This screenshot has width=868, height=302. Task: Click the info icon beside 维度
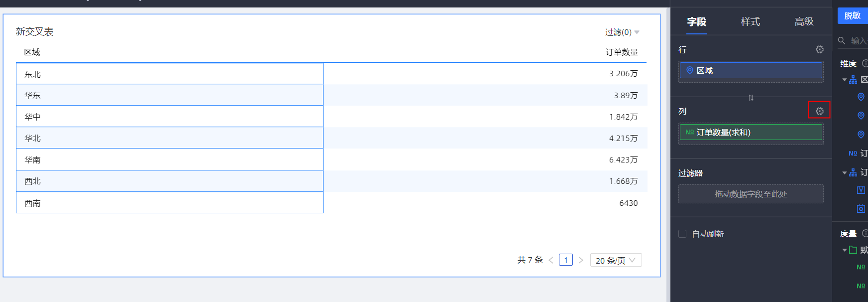(865, 63)
